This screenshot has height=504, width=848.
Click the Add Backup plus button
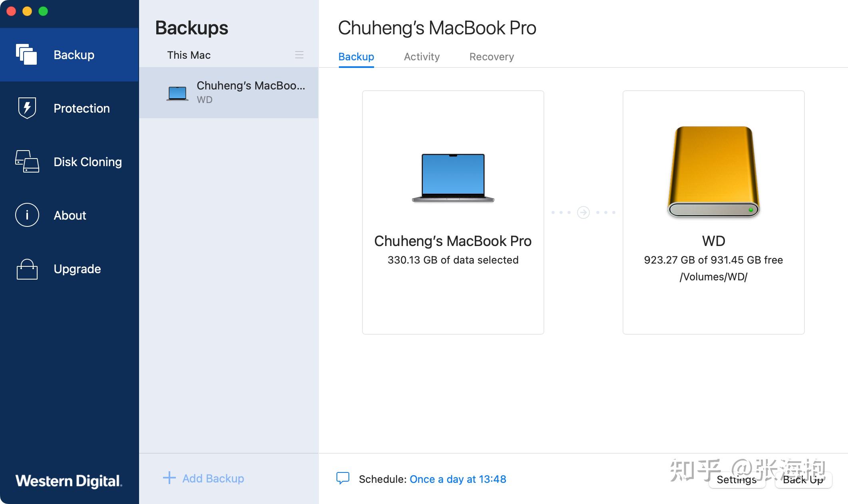[x=203, y=478]
